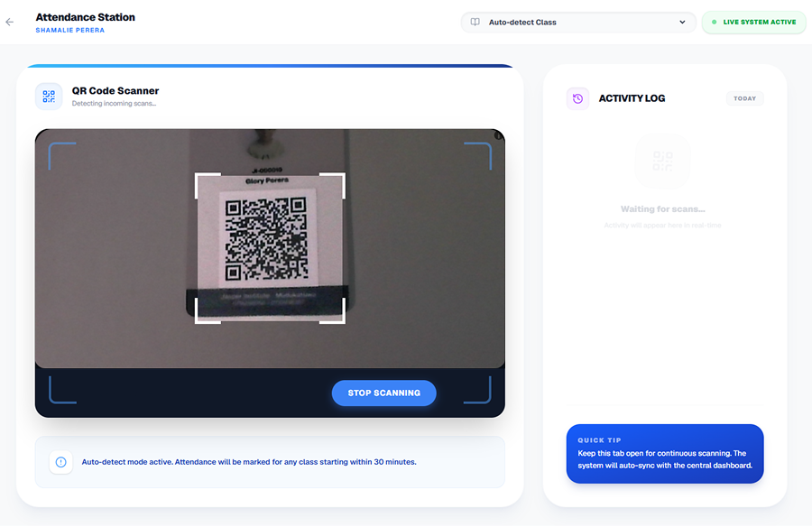
Task: Click the auto-detect mode active notice text
Action: (249, 462)
